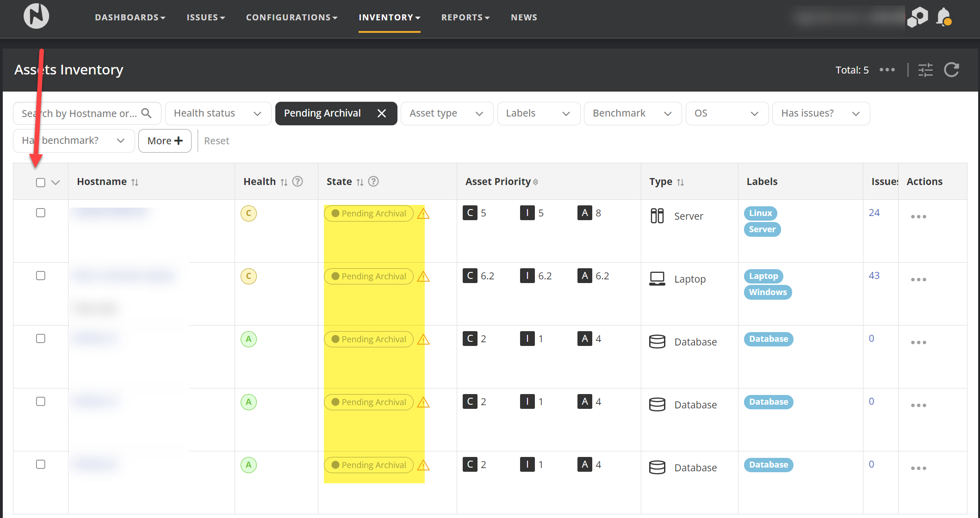Check the checkbox for the Server asset row
Screen dimensions: 980x518
41,213
